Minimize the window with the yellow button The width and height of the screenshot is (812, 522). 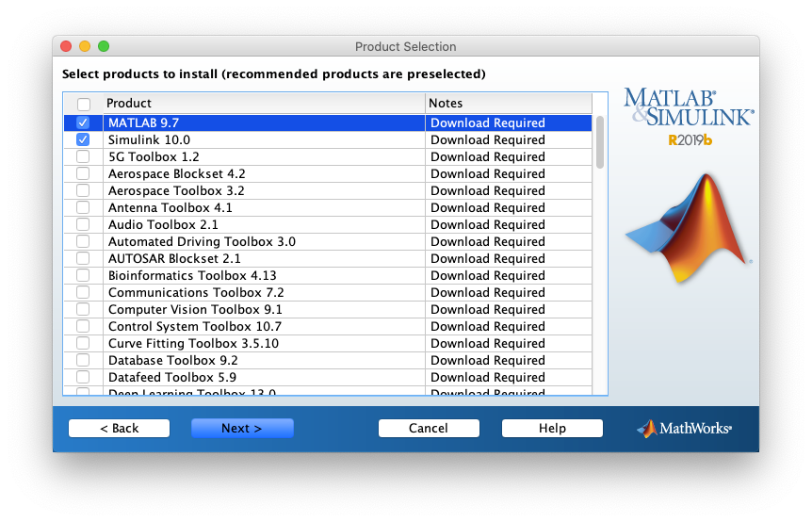tap(85, 46)
